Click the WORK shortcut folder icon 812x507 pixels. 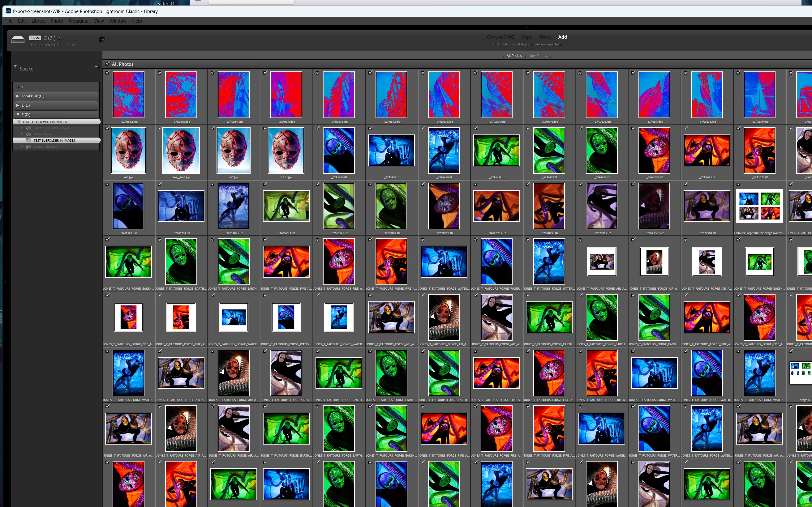tap(29, 147)
